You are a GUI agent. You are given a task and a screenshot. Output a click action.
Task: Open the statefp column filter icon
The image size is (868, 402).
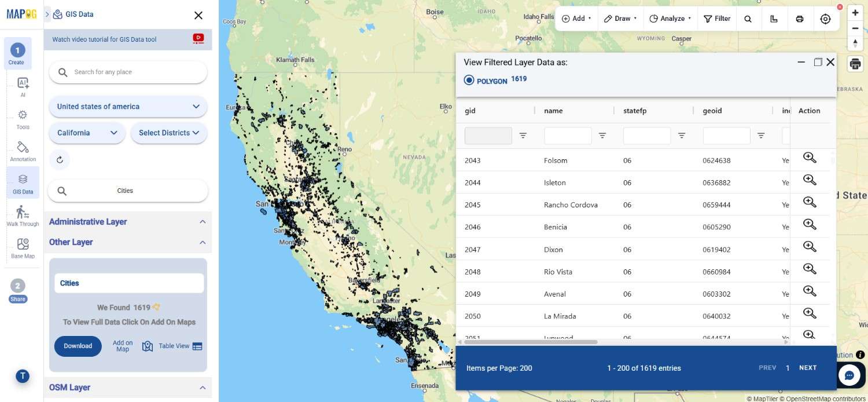pyautogui.click(x=682, y=136)
